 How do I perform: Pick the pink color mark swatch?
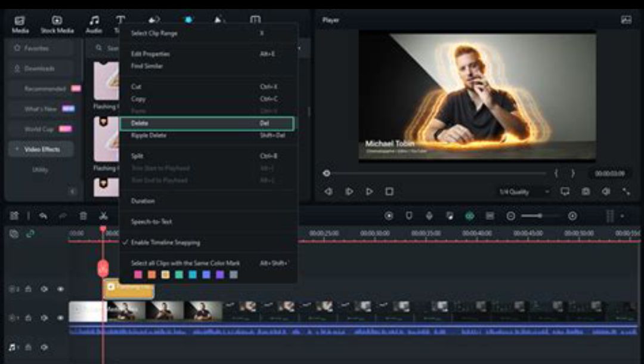[138, 274]
